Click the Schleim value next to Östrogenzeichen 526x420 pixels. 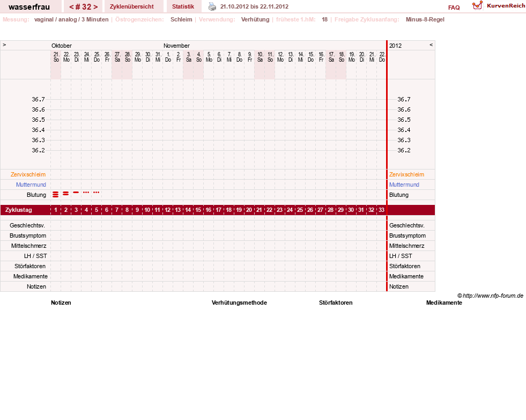click(x=181, y=19)
